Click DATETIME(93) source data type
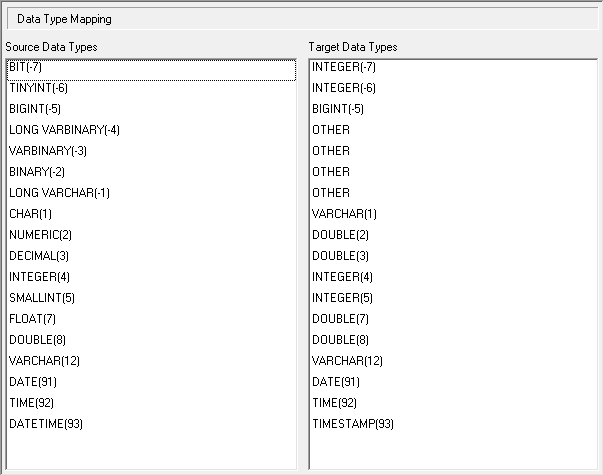This screenshot has width=603, height=475. tap(45, 424)
